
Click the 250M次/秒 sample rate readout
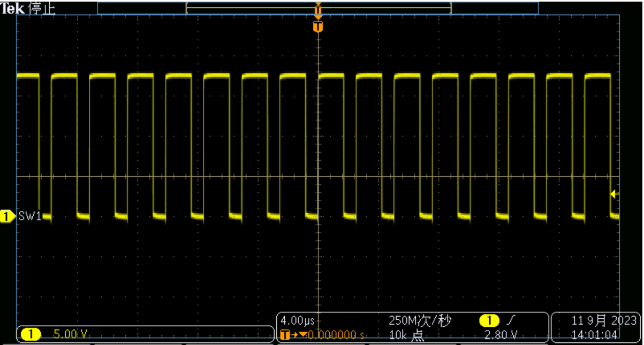coord(420,321)
